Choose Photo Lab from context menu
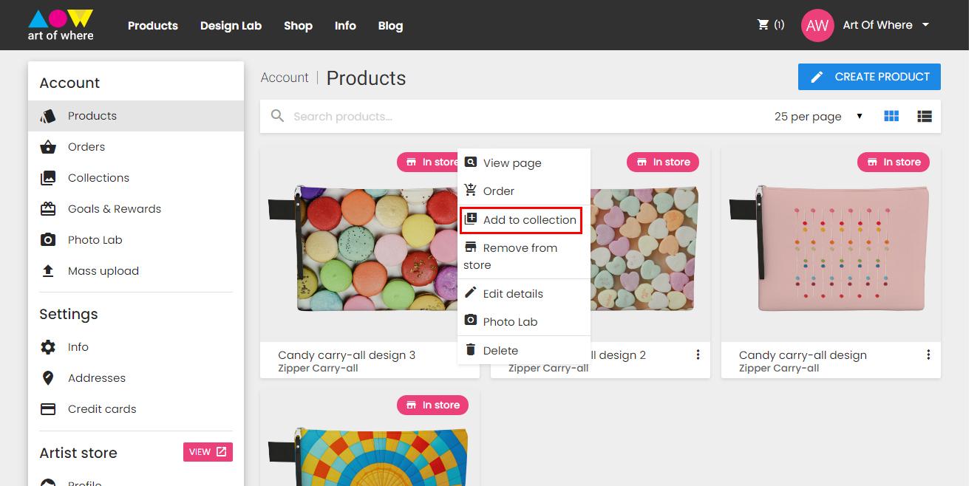The image size is (980, 486). click(x=524, y=322)
